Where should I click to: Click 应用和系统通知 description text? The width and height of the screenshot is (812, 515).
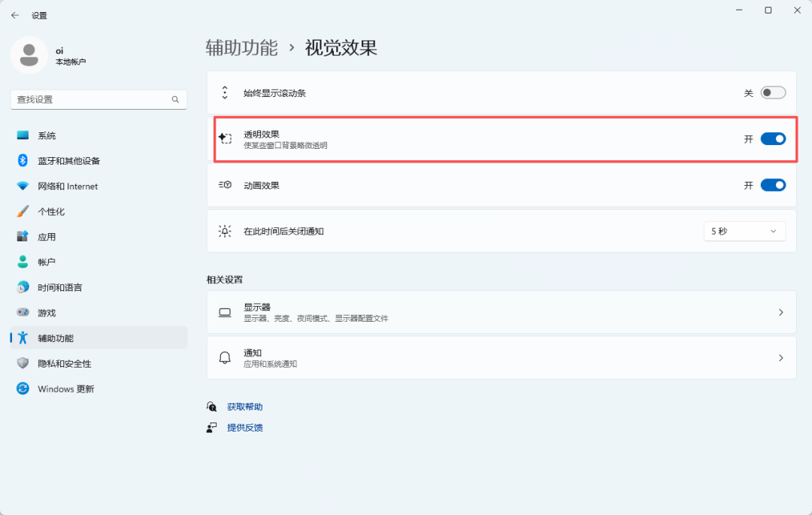click(x=271, y=364)
